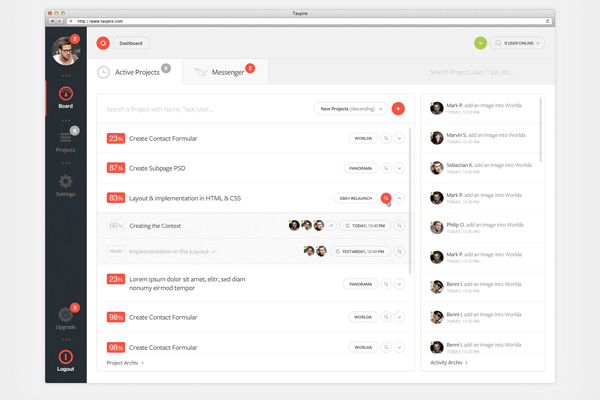Click the Dashboard button
Screen dimensions: 600x400
tap(132, 43)
